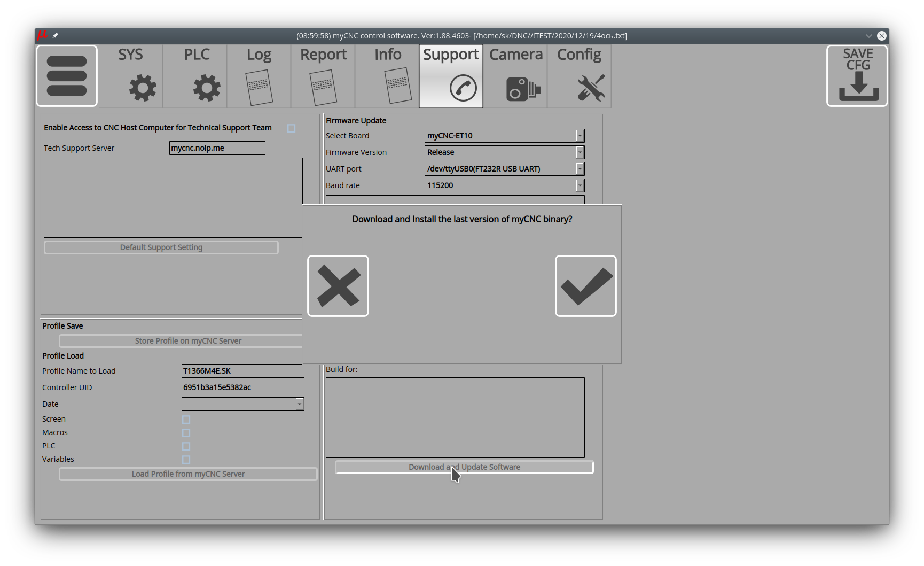Image resolution: width=924 pixels, height=566 pixels.
Task: Confirm the install dialog with the checkmark button
Action: [586, 286]
